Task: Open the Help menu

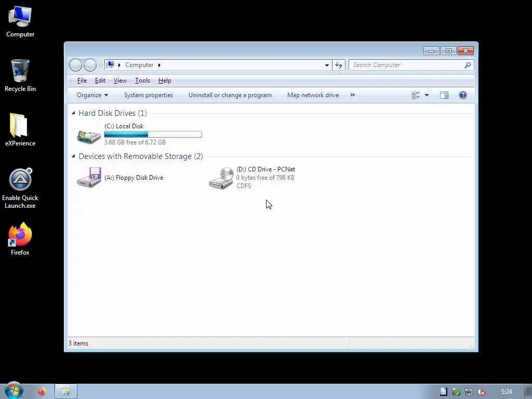Action: click(165, 81)
